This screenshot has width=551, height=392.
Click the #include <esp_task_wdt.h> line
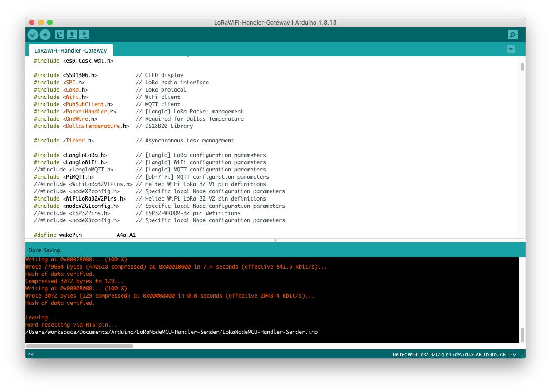(x=74, y=61)
